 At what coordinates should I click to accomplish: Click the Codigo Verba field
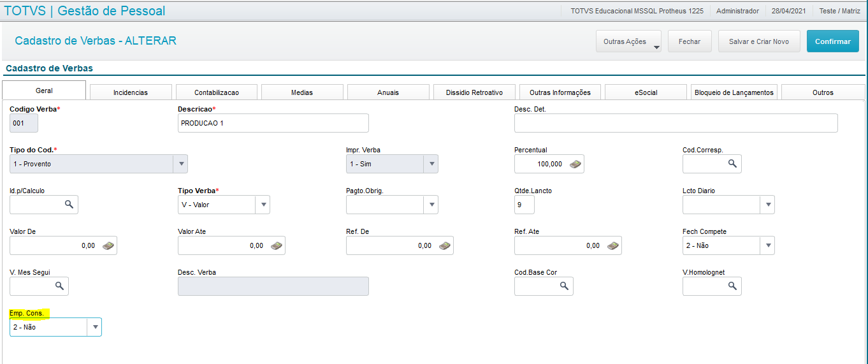[x=24, y=123]
